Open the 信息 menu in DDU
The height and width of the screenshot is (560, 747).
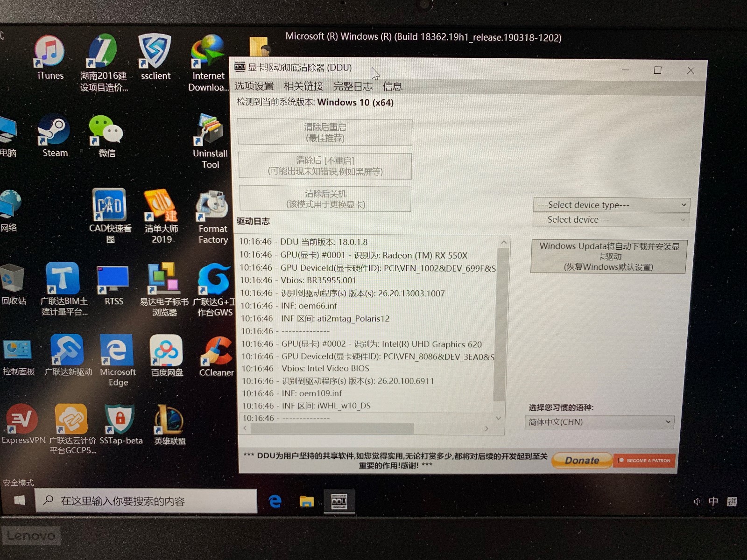tap(392, 86)
